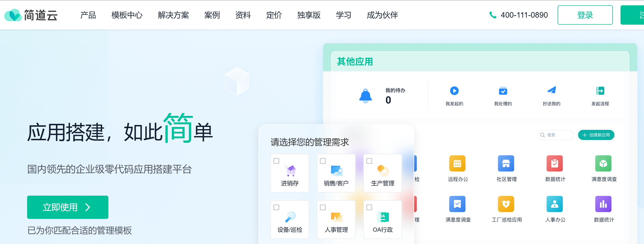Viewport: 644px width, 244px height.
Task: Click the blue notification bell icon
Action: coord(366,96)
